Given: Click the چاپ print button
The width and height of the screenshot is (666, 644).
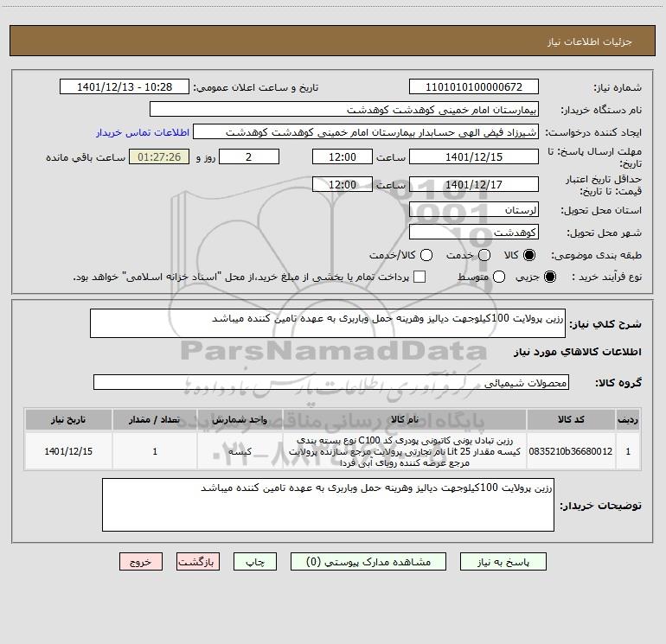Looking at the screenshot, I should [x=255, y=562].
